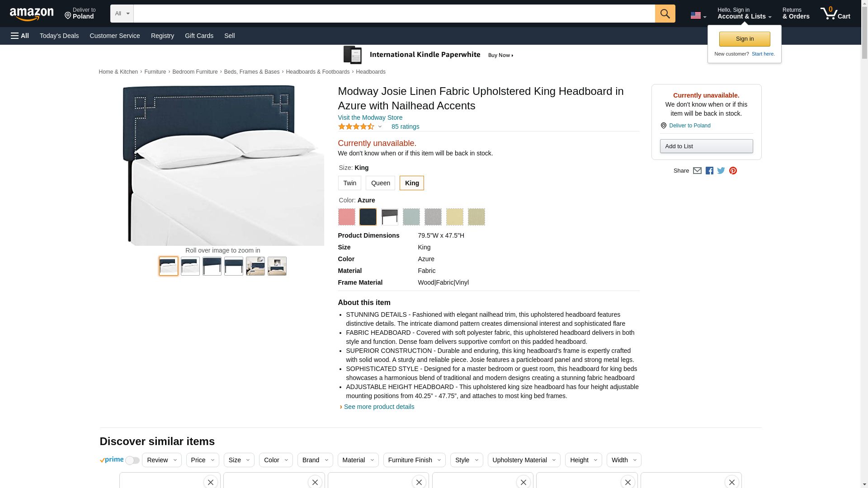Click in the Amazon search field
The image size is (868, 488).
pos(394,14)
